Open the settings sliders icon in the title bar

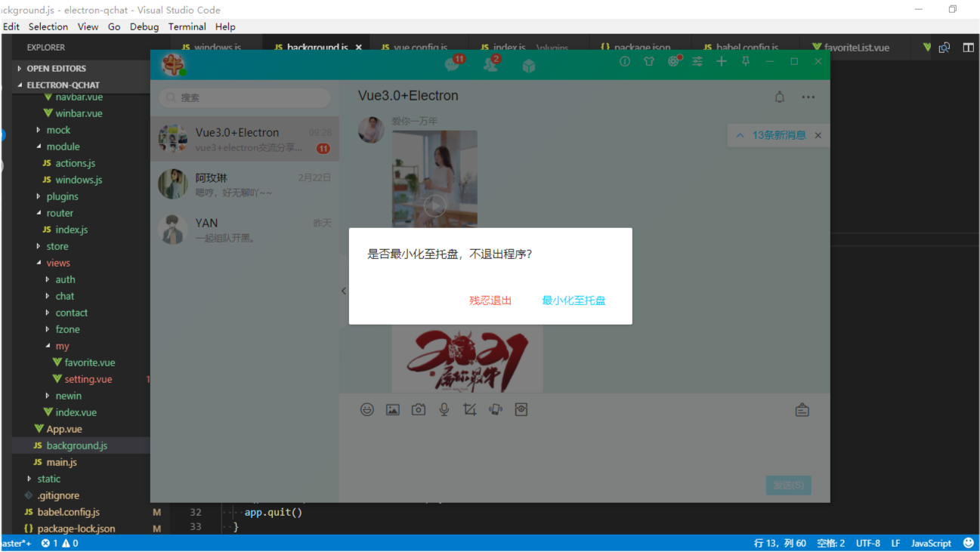697,61
